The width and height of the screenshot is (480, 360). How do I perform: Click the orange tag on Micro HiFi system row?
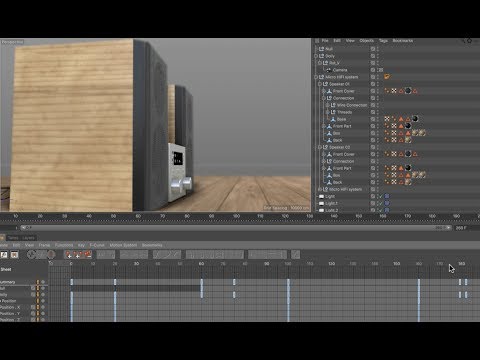click(387, 77)
